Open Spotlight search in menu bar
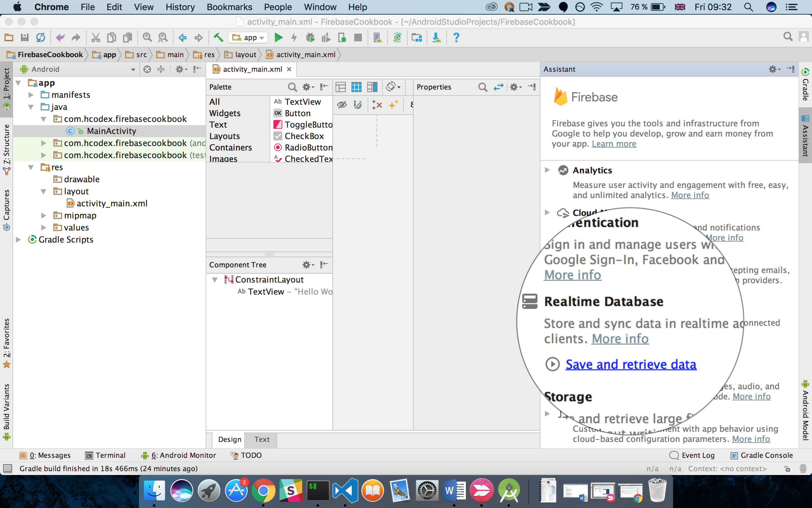This screenshot has height=508, width=812. pos(749,7)
